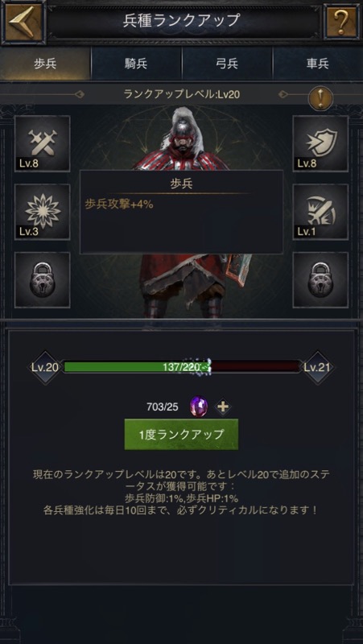
Task: Switch to the 騎兵 tab
Action: pyautogui.click(x=136, y=64)
